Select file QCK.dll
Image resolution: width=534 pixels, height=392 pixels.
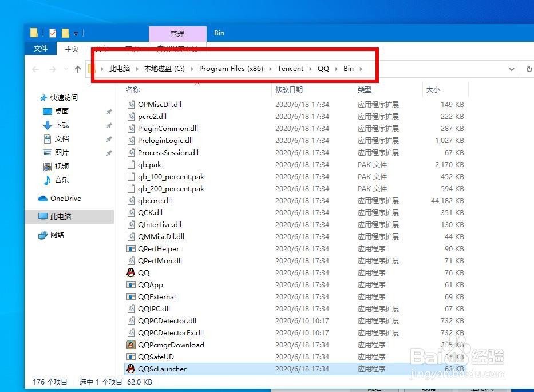coord(150,212)
